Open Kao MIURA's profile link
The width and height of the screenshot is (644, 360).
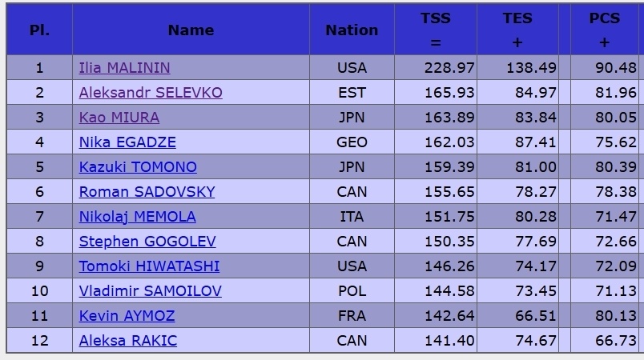[119, 118]
